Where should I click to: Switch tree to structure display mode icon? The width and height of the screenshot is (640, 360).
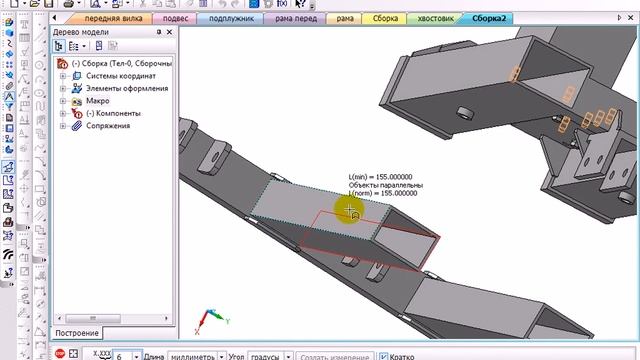[x=59, y=46]
